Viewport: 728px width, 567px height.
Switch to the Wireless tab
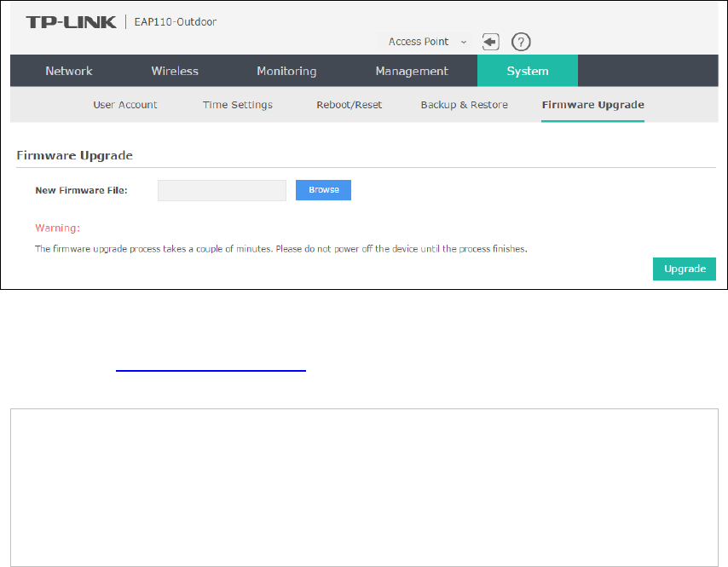(175, 71)
